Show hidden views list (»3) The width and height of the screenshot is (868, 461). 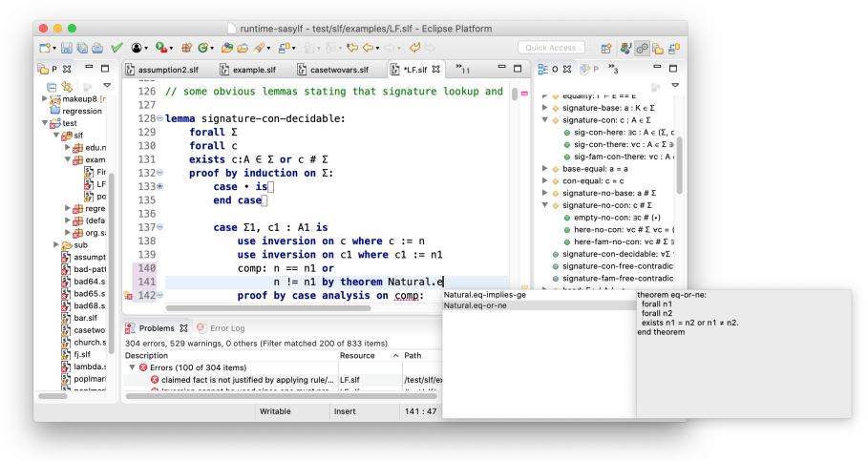coord(613,69)
